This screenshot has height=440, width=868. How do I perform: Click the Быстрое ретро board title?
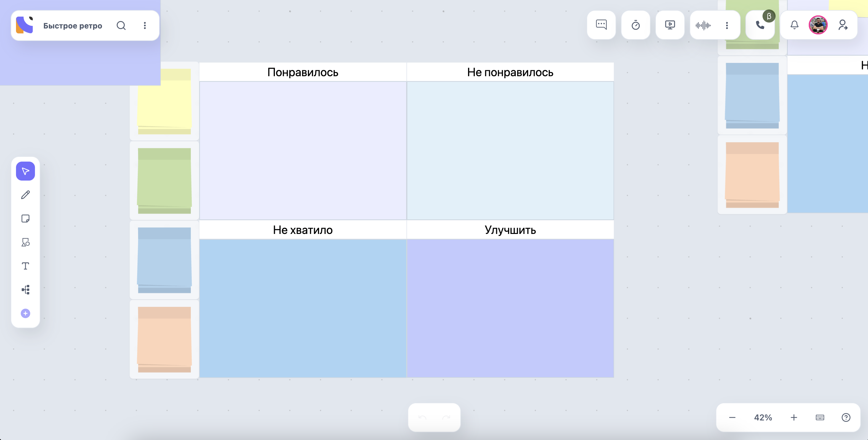pos(73,25)
